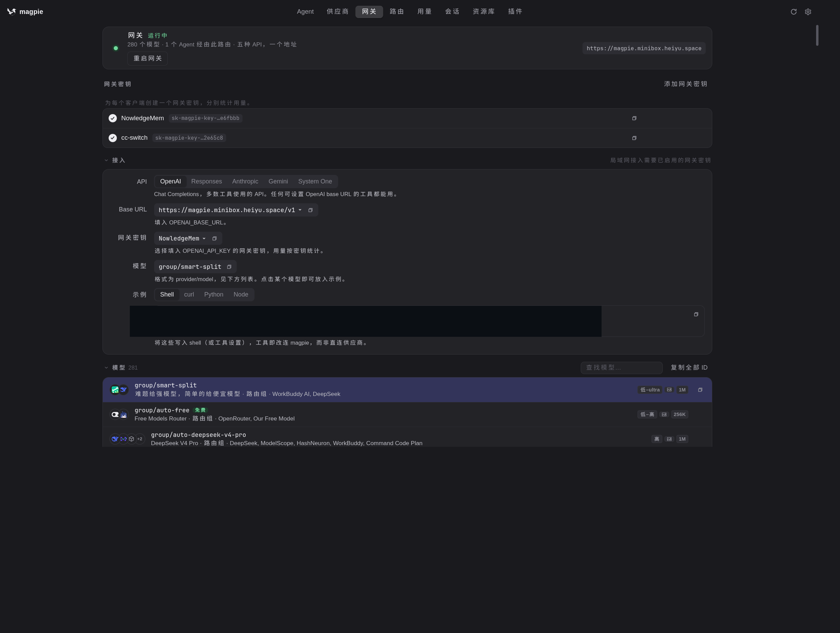Show the Node example
This screenshot has width=840, height=633.
pyautogui.click(x=241, y=295)
